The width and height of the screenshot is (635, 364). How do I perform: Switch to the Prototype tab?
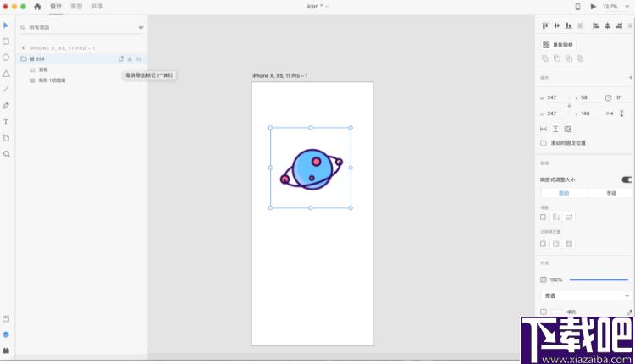[x=76, y=7]
